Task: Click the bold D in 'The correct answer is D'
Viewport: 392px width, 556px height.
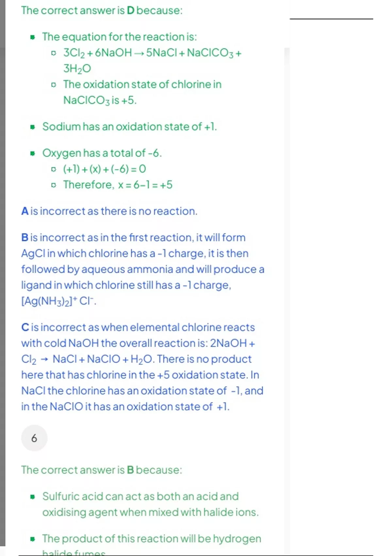Action: pos(131,10)
